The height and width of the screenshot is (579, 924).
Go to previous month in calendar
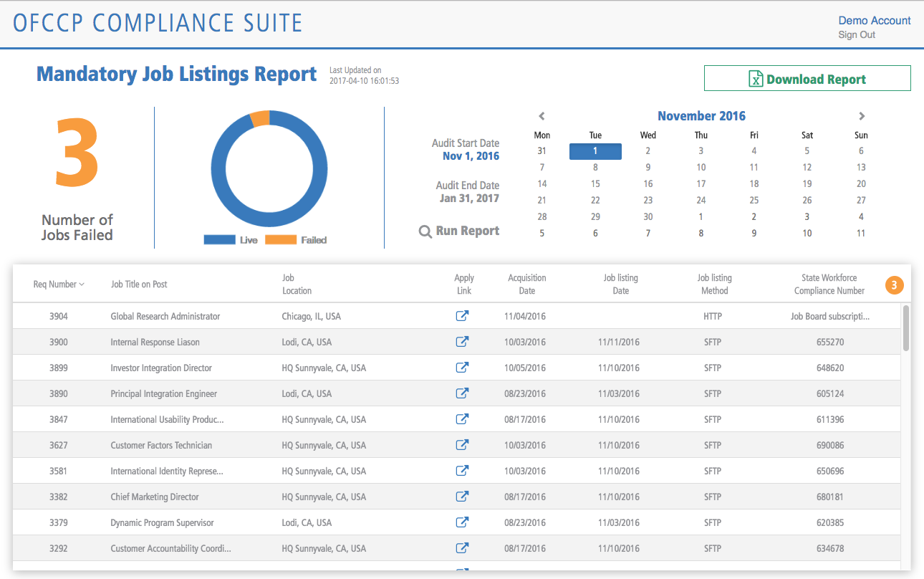[542, 116]
